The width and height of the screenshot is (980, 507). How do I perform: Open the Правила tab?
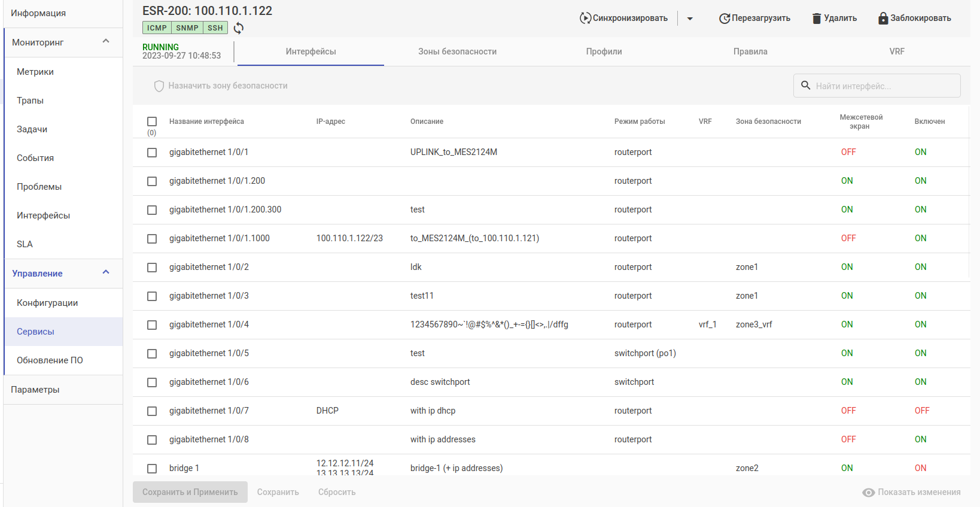(x=750, y=51)
